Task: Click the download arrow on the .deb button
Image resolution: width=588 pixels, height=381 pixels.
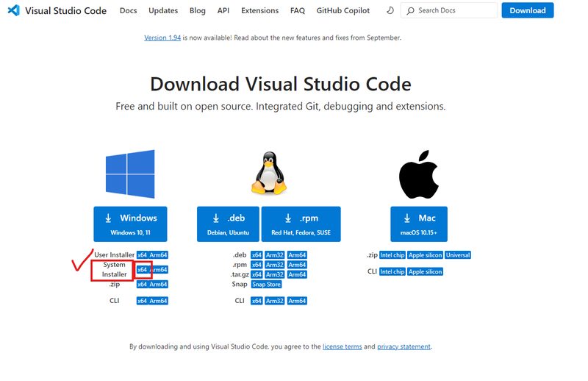Action: [216, 218]
